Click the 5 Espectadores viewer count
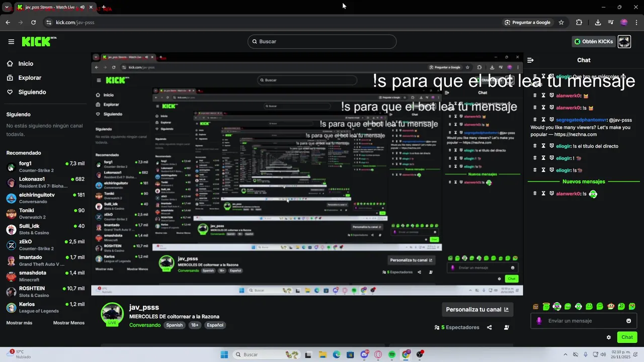This screenshot has height=362, width=644. pyautogui.click(x=457, y=327)
